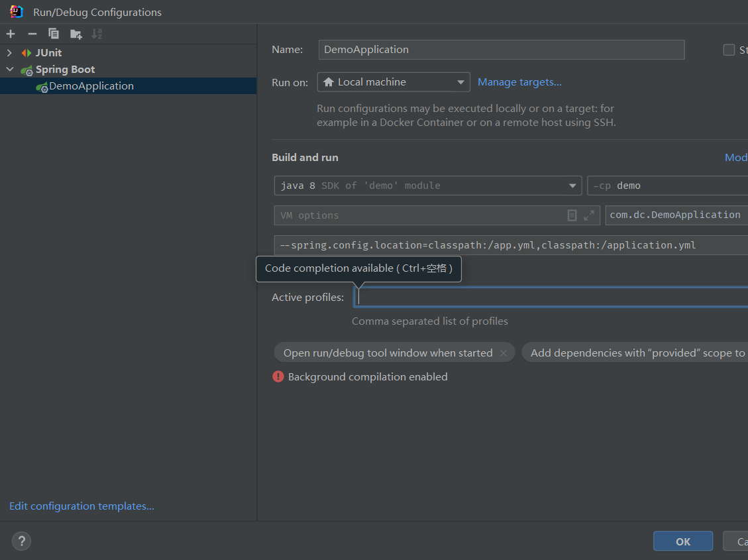Screen dimensions: 748x560
Task: Open the Manage targets link
Action: pos(519,82)
